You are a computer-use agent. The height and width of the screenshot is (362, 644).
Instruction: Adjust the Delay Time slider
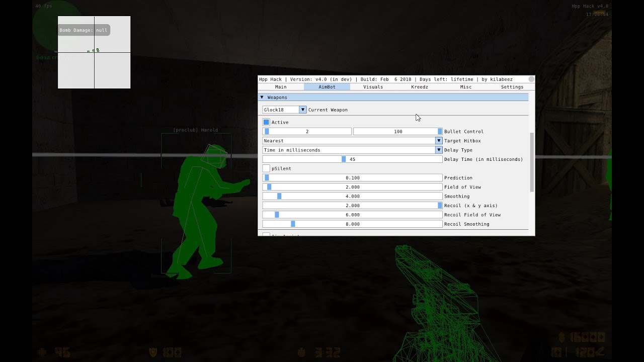[352, 159]
